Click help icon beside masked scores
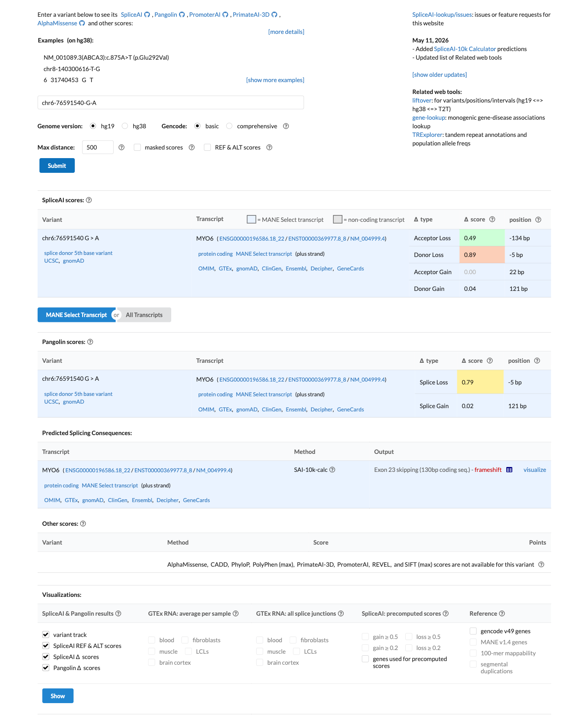The image size is (588, 726). [192, 147]
